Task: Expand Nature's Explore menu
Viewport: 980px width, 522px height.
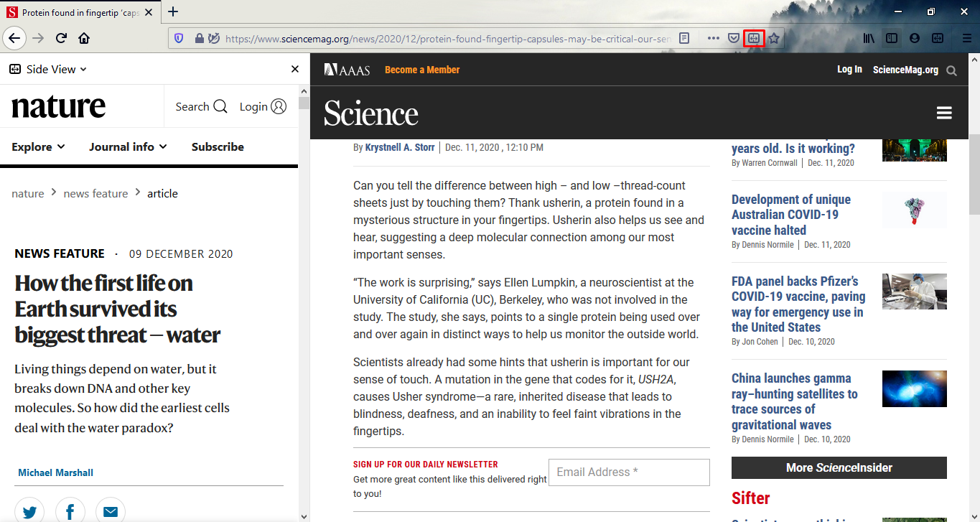Action: point(38,146)
